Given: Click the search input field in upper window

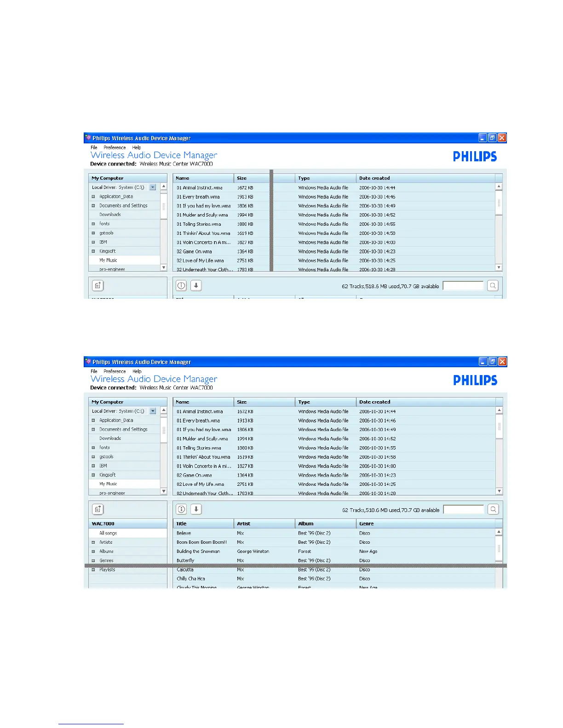Looking at the screenshot, I should 463,285.
